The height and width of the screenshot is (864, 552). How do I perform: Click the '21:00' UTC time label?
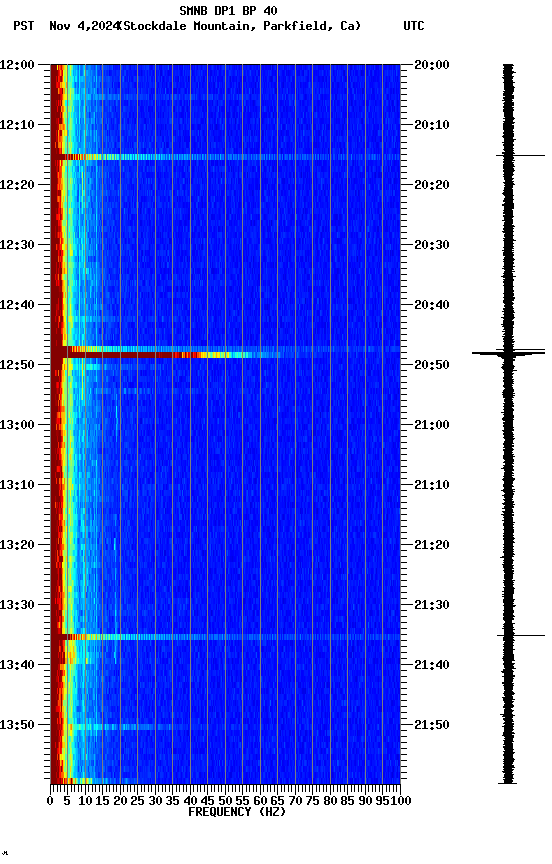pos(432,425)
